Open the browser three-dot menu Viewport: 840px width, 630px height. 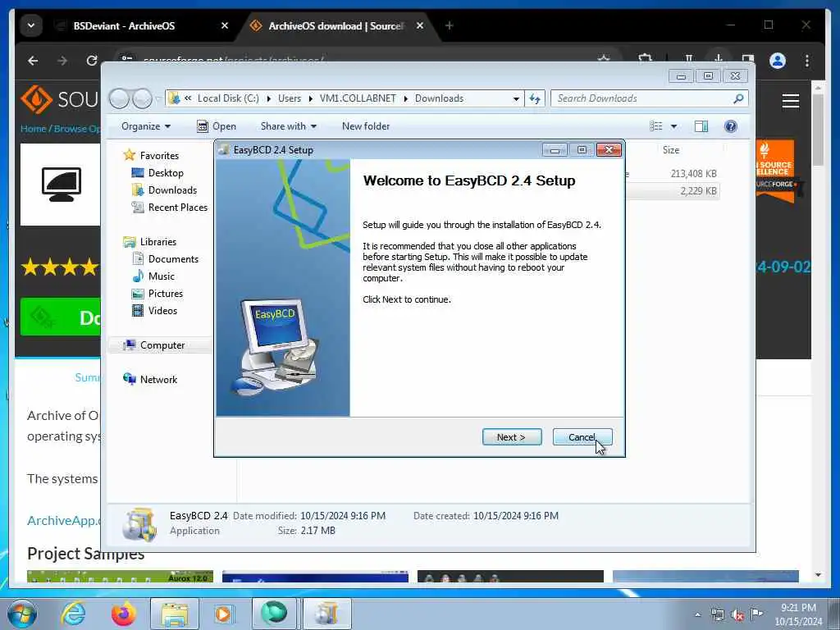[807, 61]
